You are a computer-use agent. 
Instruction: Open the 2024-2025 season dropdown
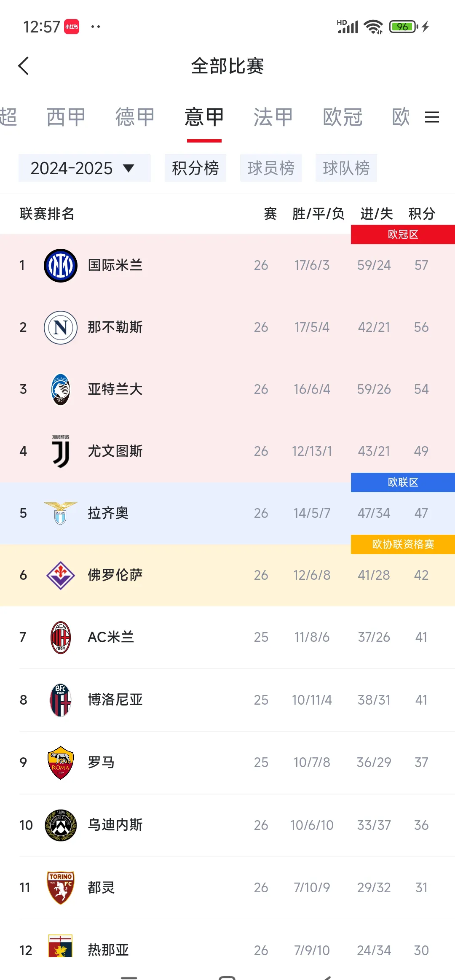coord(84,167)
